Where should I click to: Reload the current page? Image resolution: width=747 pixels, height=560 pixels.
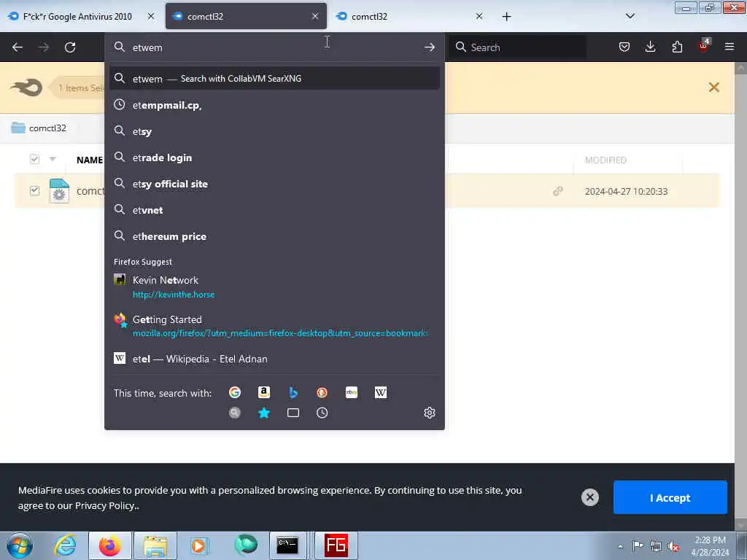[70, 47]
